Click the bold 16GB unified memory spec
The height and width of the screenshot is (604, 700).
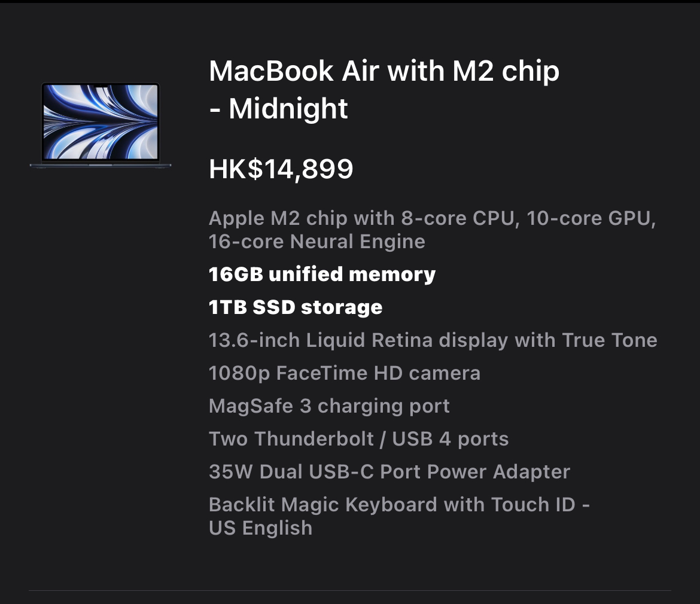point(322,274)
